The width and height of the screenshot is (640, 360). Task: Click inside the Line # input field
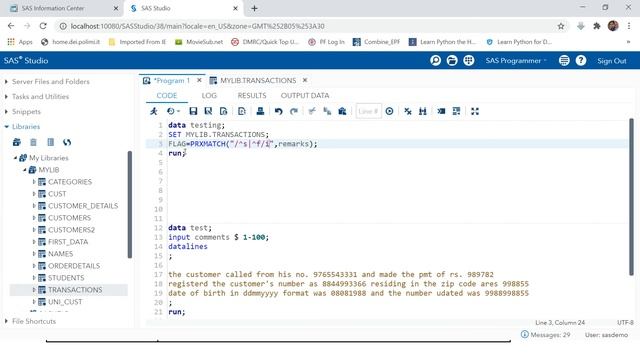pyautogui.click(x=368, y=111)
